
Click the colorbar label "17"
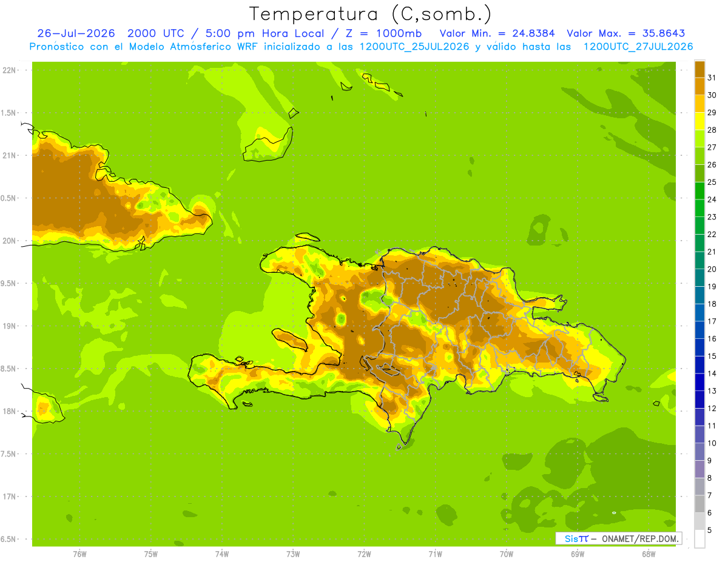(x=712, y=321)
